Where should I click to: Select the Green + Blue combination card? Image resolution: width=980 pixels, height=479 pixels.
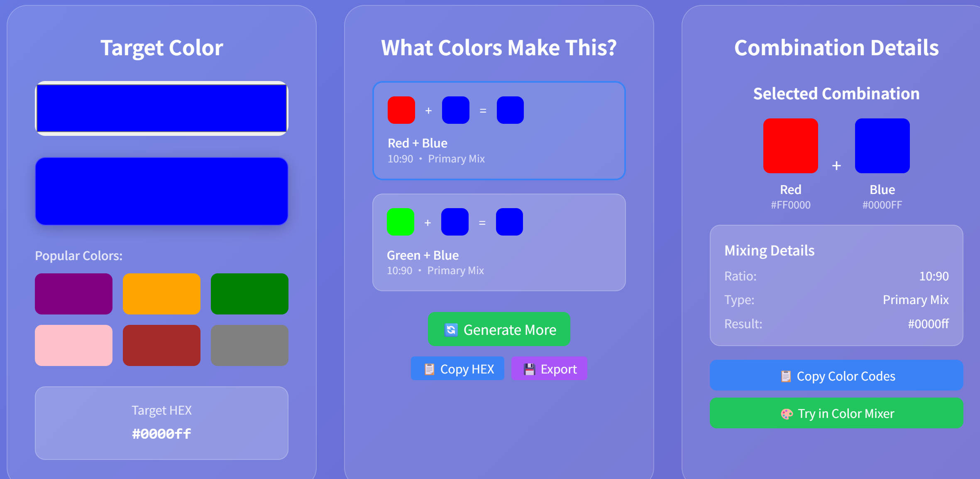(498, 242)
